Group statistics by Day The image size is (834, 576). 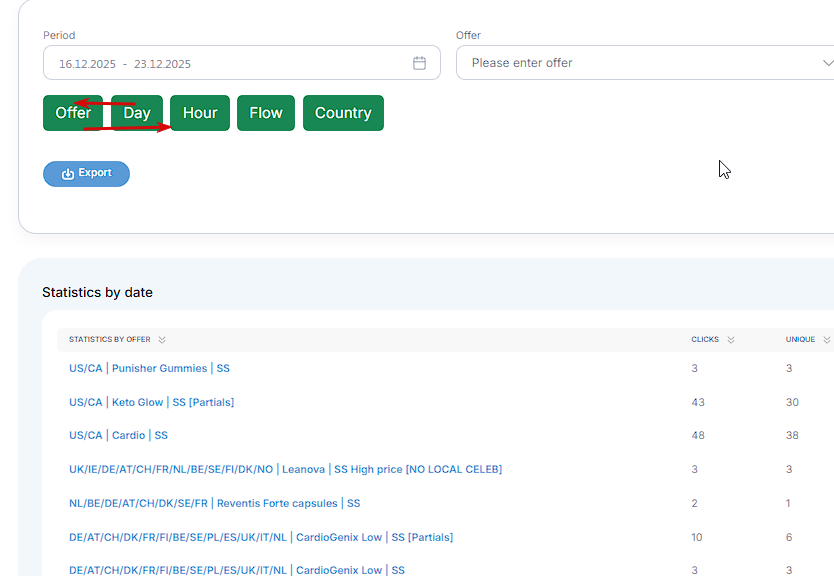(x=137, y=113)
